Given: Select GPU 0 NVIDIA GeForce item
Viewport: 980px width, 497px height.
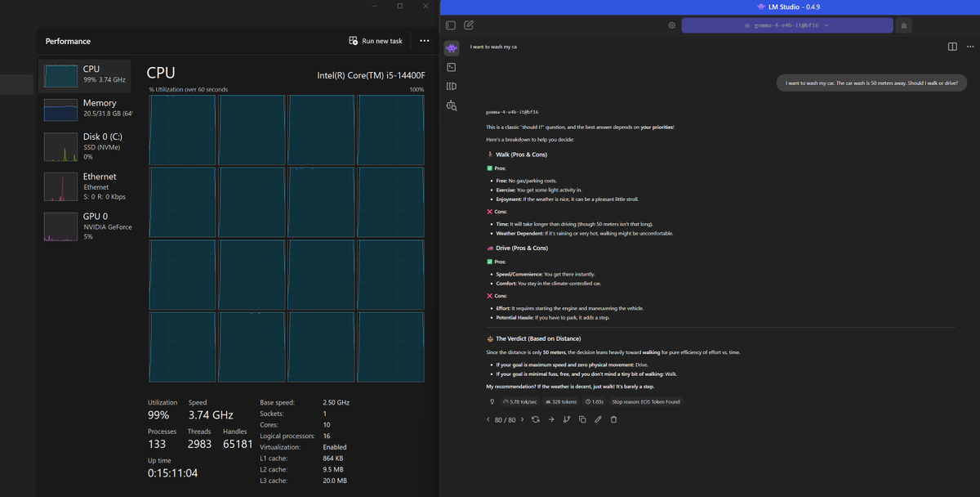Looking at the screenshot, I should [85, 226].
